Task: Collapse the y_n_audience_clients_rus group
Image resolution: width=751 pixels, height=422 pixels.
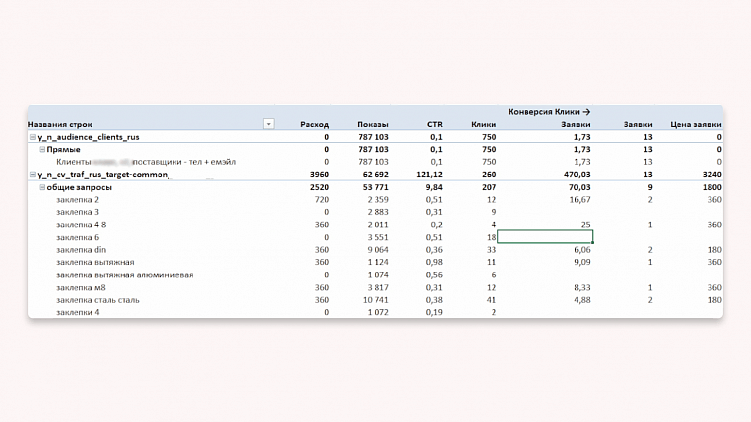Action: [x=33, y=136]
